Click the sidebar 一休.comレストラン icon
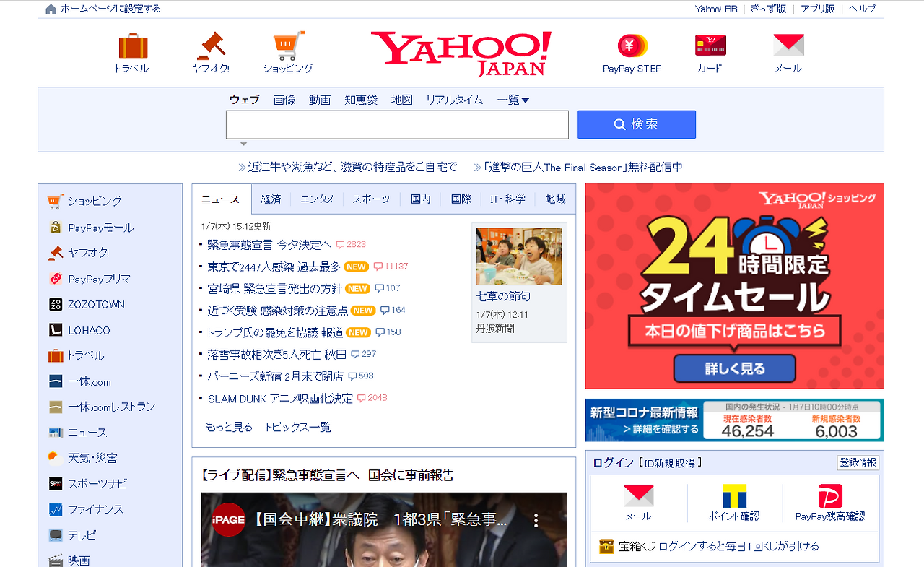This screenshot has width=924, height=567. (56, 407)
